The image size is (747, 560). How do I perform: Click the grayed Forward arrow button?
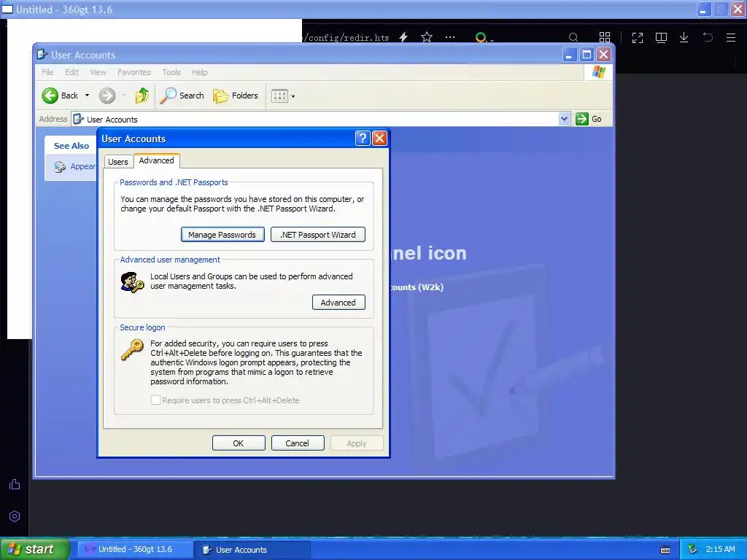coord(107,96)
